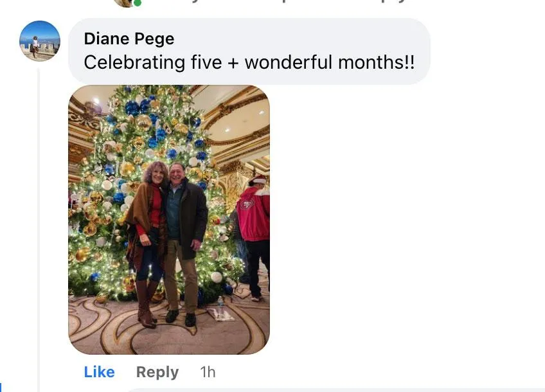545x392 pixels.
Task: Open Diane Pege's round profile picture
Action: [x=40, y=41]
